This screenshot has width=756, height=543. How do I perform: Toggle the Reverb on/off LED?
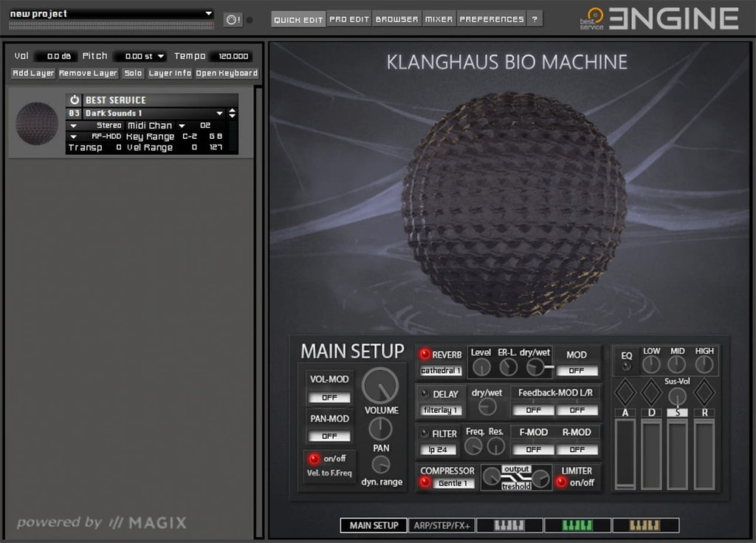(425, 355)
